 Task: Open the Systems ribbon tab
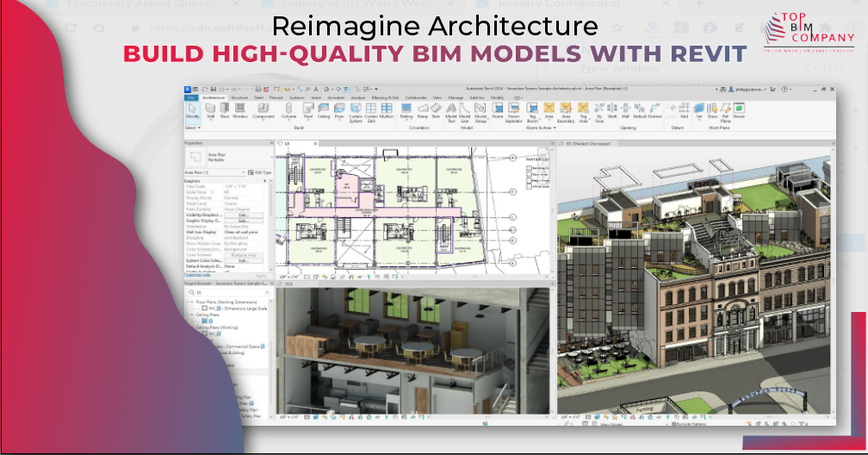tap(297, 97)
